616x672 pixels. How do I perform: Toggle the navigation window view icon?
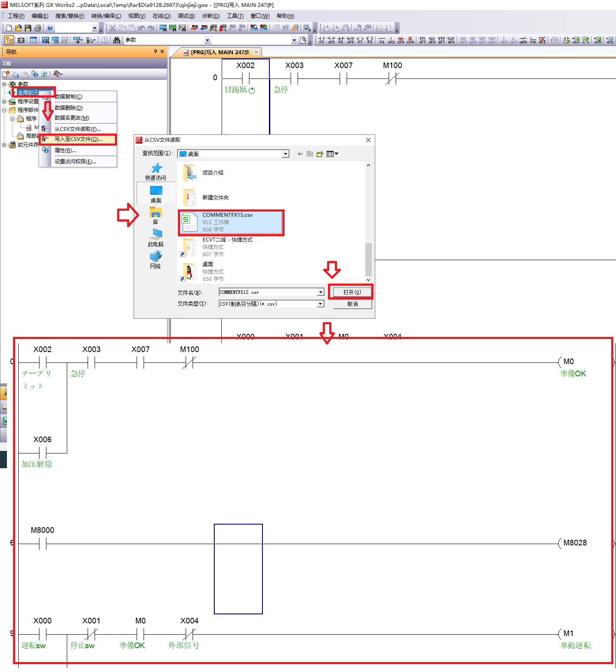9,40
